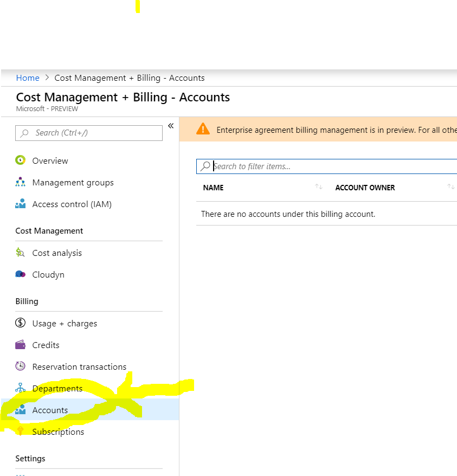Click the orange warning triangle icon
This screenshot has width=457, height=476.
pyautogui.click(x=203, y=128)
